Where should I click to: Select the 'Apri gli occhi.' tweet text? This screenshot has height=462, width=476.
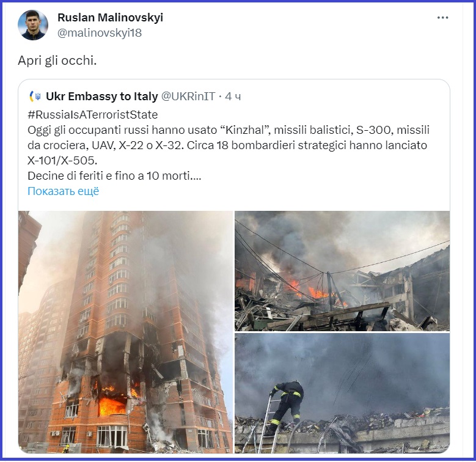pos(57,61)
